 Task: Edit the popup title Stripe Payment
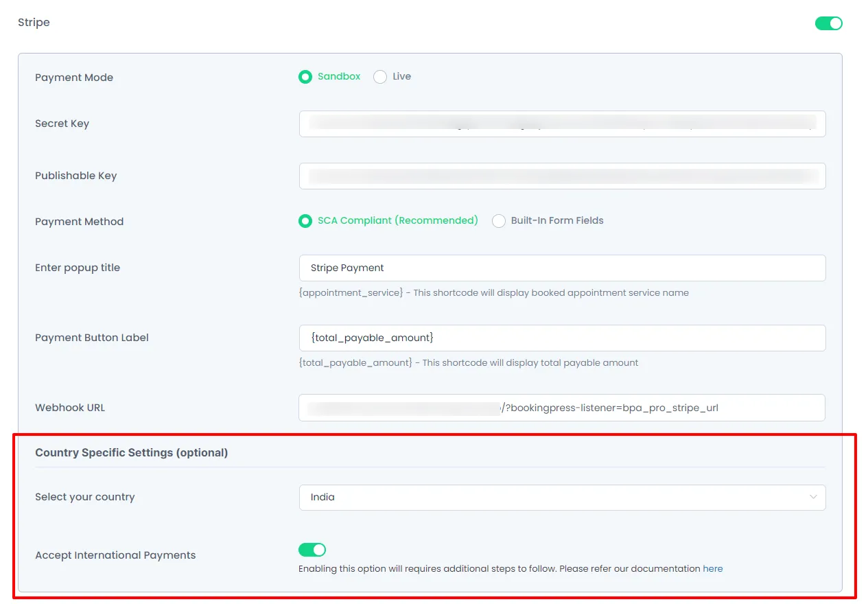[562, 268]
